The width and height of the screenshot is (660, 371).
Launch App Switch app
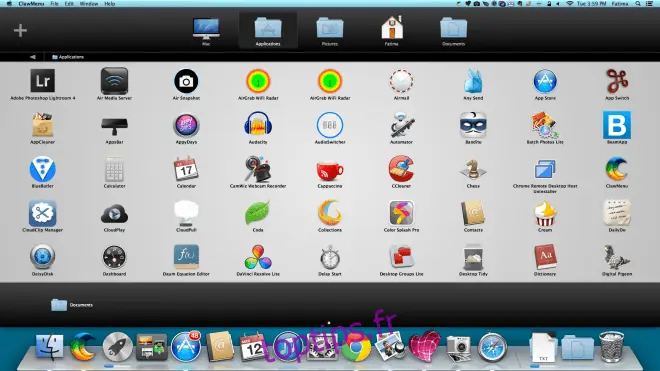[617, 81]
